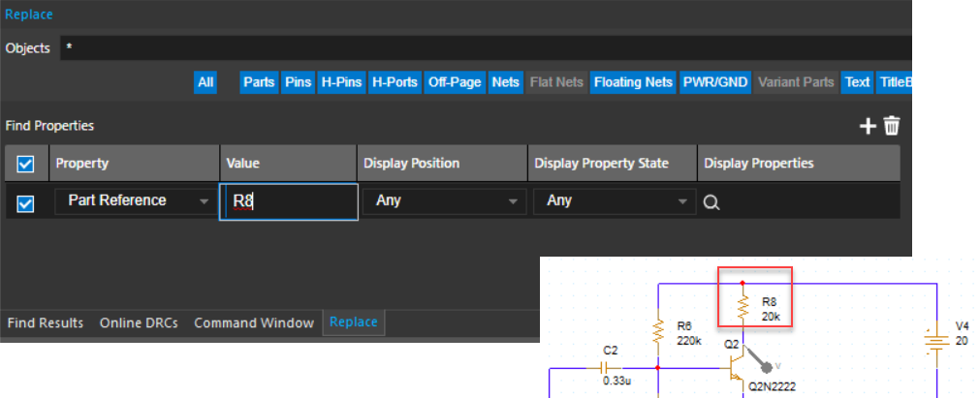Click the Objects search field
This screenshot has height=398, width=980.
click(x=485, y=47)
